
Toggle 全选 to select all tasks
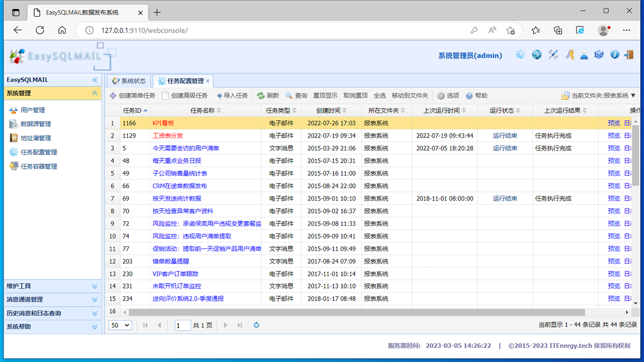pyautogui.click(x=381, y=95)
